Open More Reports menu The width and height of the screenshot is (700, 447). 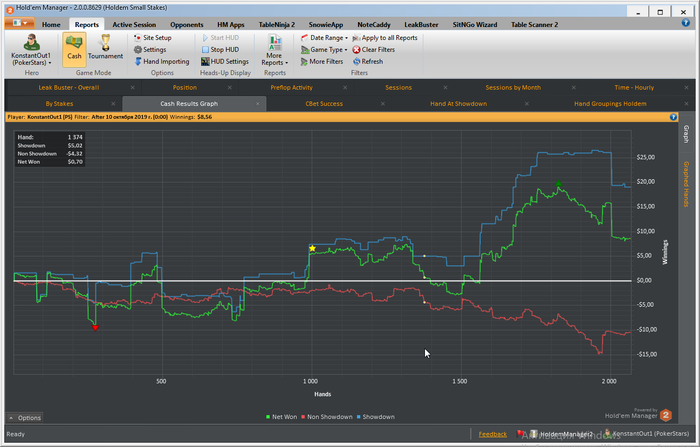[275, 50]
